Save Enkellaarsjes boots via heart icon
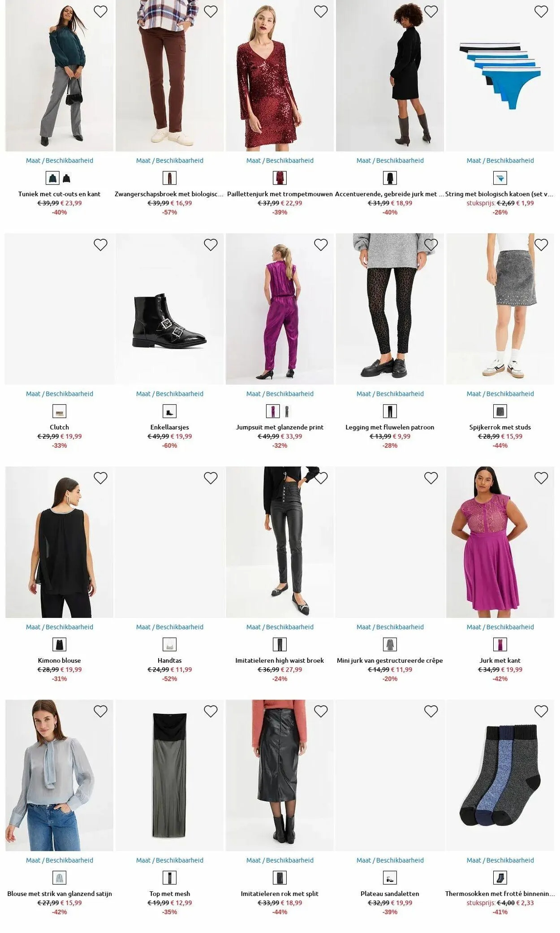 211,245
